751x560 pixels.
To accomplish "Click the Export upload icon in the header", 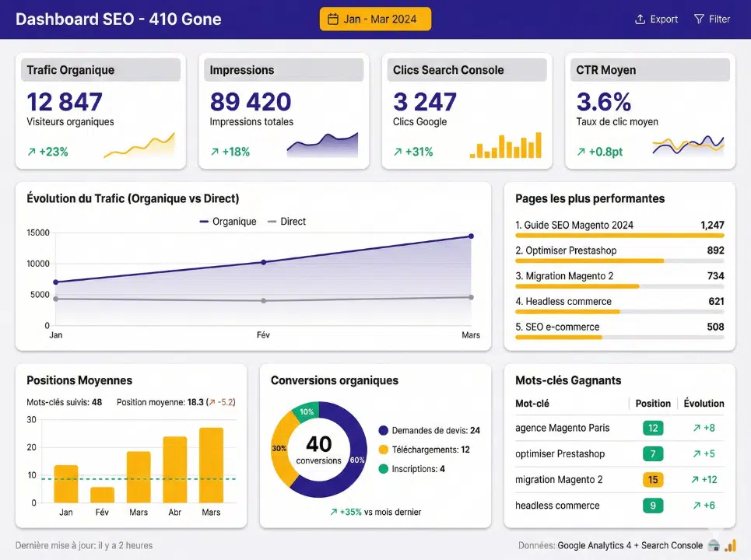I will pyautogui.click(x=640, y=19).
